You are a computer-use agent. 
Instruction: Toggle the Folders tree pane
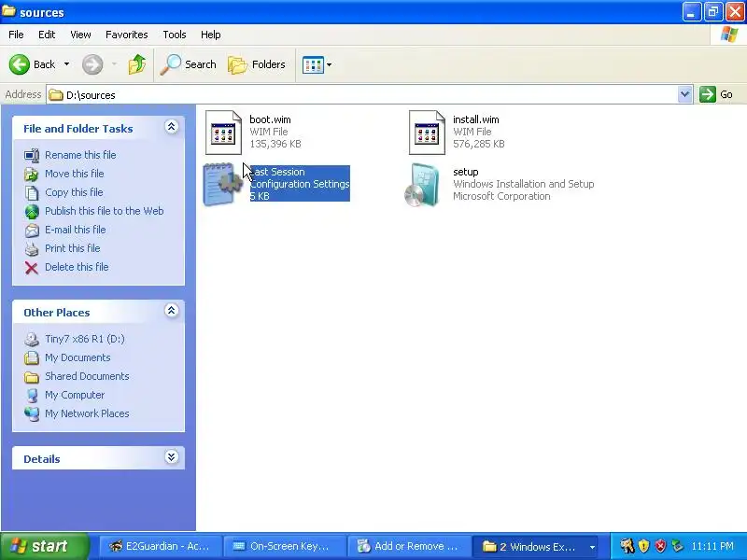pyautogui.click(x=257, y=64)
